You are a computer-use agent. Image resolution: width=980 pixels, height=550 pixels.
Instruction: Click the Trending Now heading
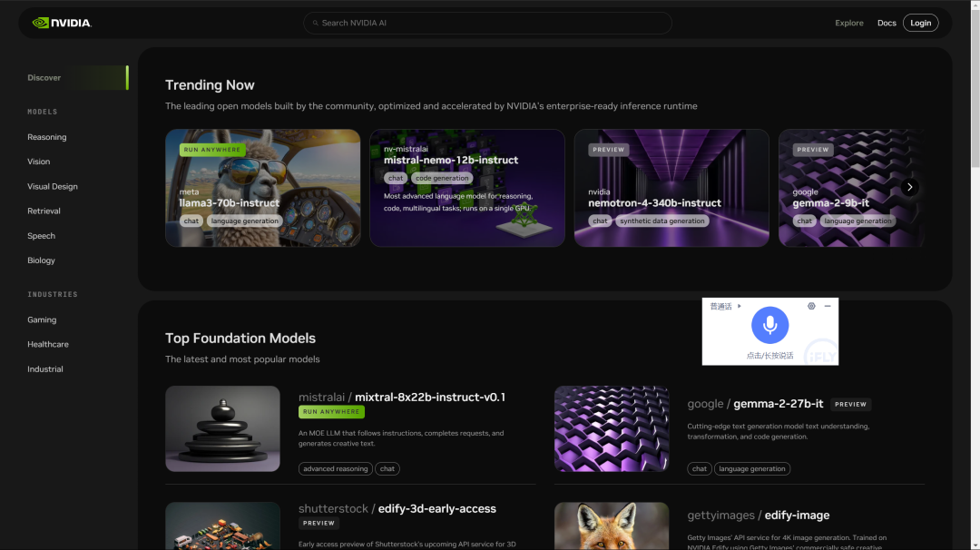[210, 85]
